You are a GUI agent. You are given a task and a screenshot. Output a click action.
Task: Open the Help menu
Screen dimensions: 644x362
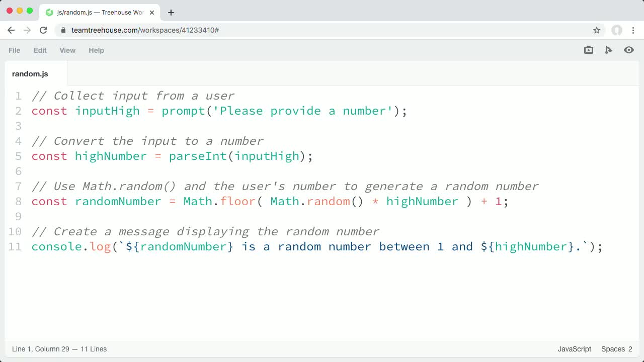coord(96,50)
